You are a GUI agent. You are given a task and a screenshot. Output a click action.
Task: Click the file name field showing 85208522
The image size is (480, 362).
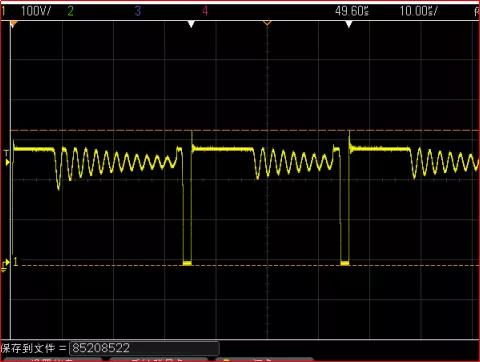click(144, 348)
